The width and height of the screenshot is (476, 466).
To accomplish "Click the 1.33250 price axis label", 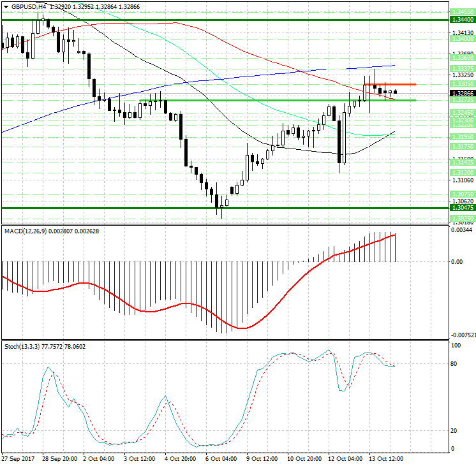I will pos(463,75).
